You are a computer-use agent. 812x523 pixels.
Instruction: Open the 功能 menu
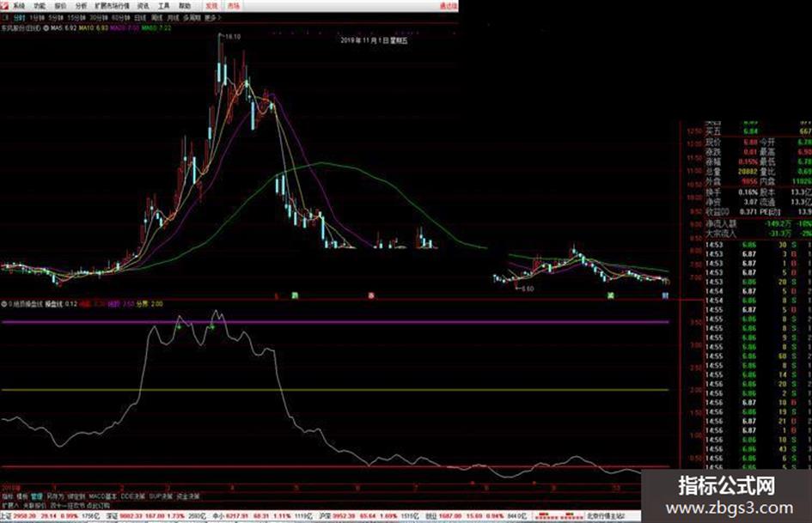(x=40, y=6)
